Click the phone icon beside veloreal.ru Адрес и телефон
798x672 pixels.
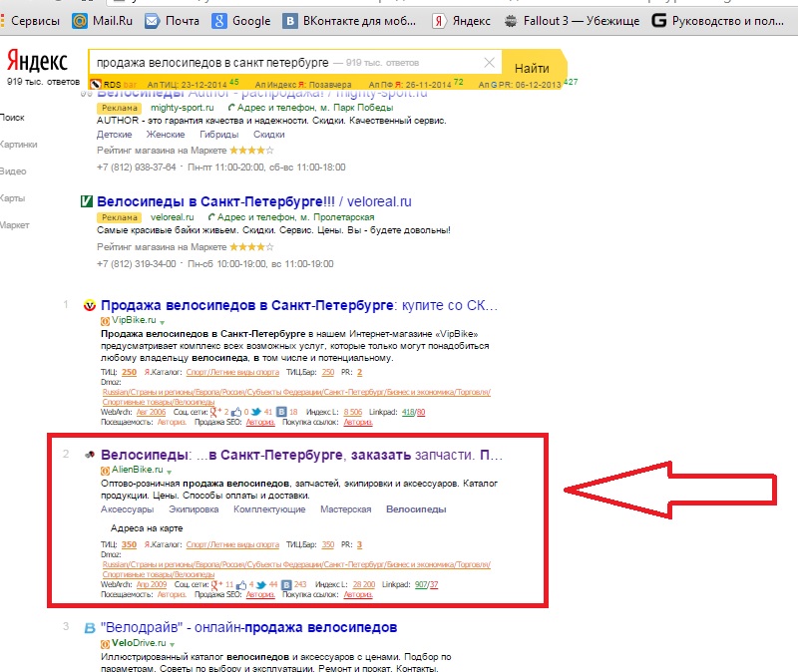pyautogui.click(x=211, y=217)
